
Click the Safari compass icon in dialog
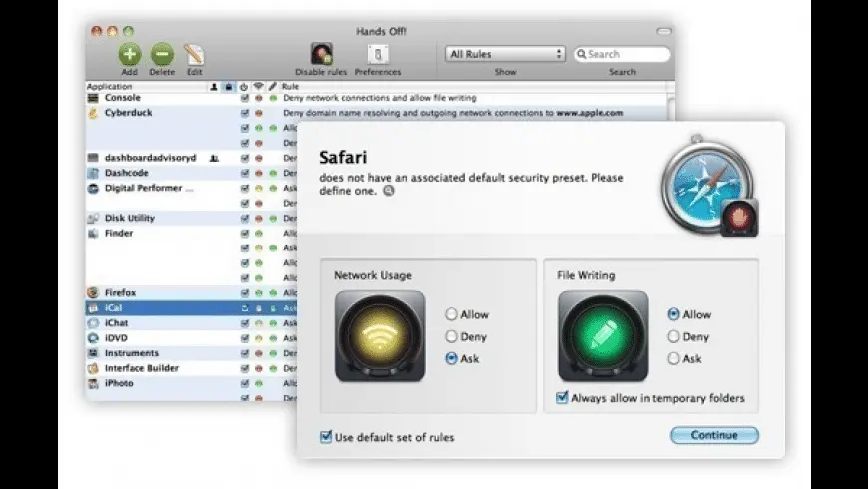706,184
